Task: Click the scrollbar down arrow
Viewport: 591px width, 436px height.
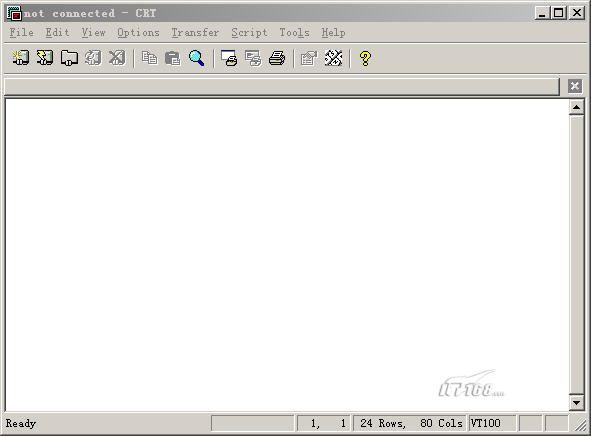Action: [576, 403]
